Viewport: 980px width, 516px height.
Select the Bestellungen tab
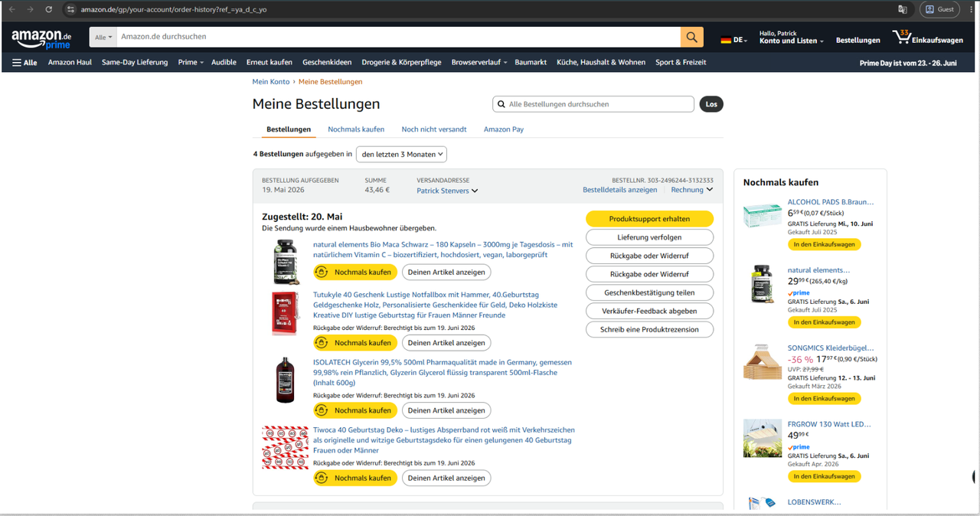289,129
